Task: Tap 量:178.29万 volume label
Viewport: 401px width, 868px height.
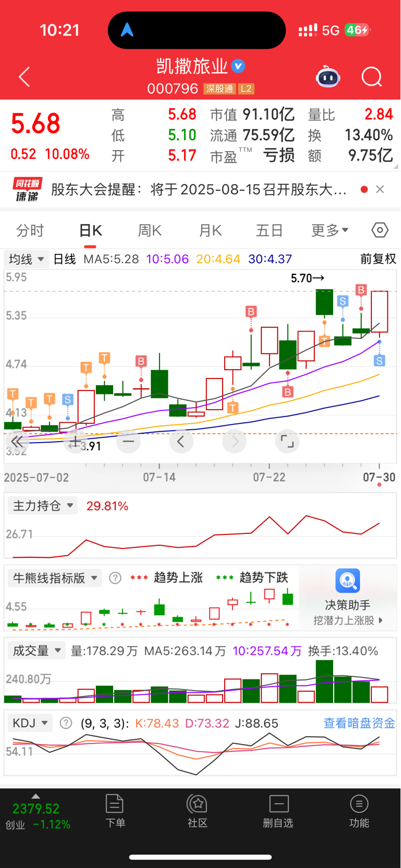Action: pos(104,651)
